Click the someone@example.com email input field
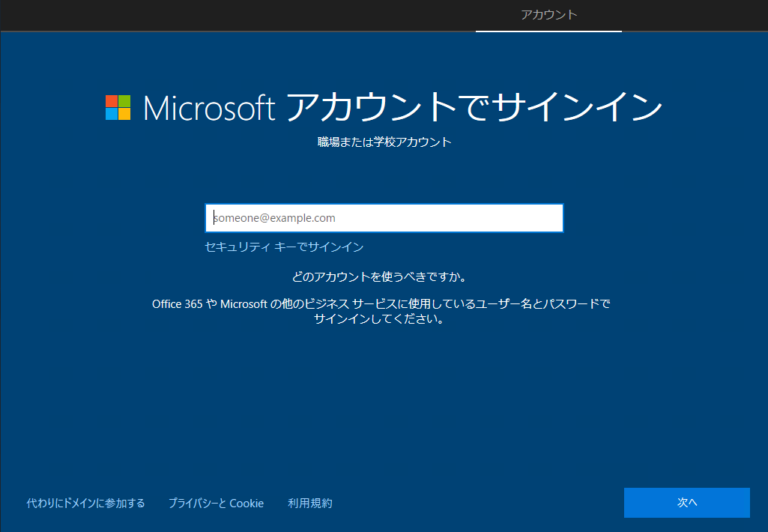The width and height of the screenshot is (768, 532). pyautogui.click(x=384, y=218)
